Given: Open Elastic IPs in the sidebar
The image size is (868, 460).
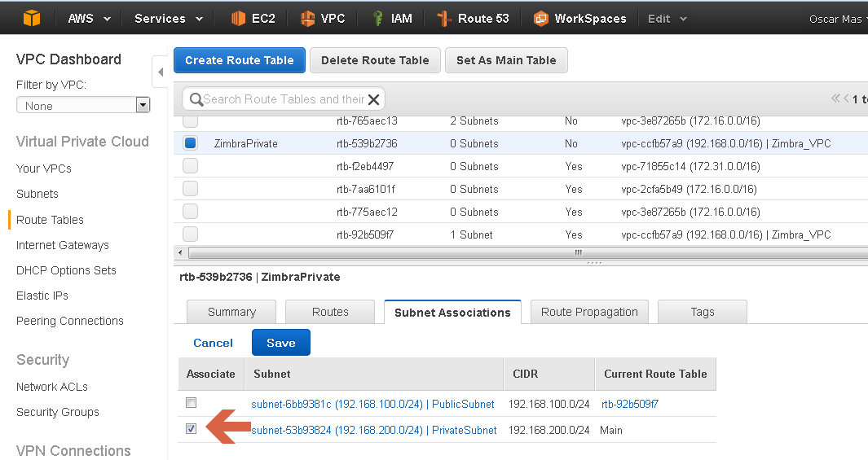Looking at the screenshot, I should [42, 296].
